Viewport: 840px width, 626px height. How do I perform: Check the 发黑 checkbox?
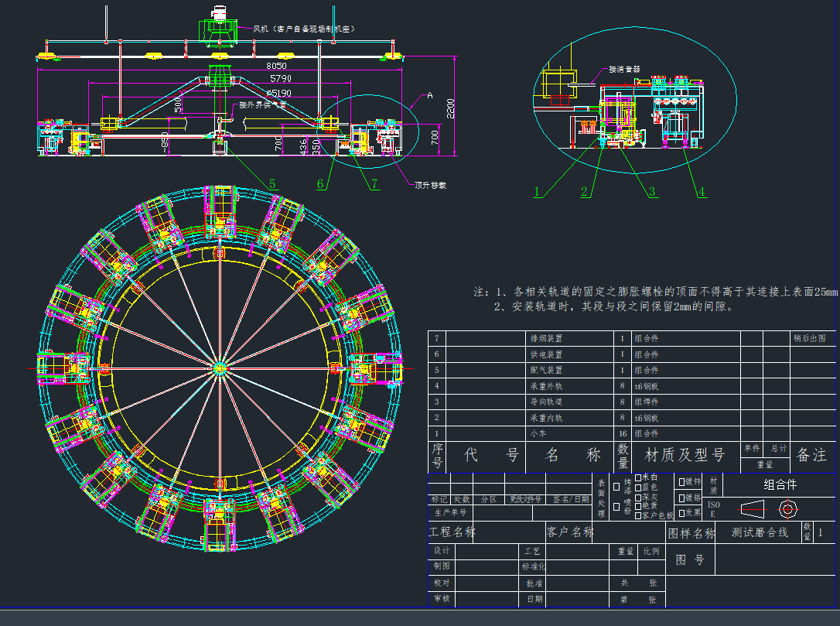coord(681,512)
